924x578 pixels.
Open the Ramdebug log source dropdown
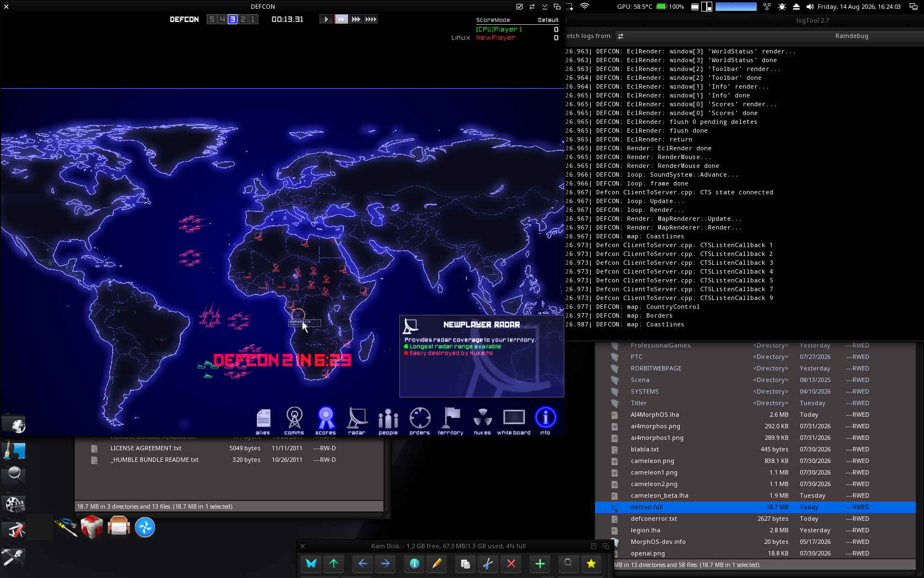tap(770, 36)
